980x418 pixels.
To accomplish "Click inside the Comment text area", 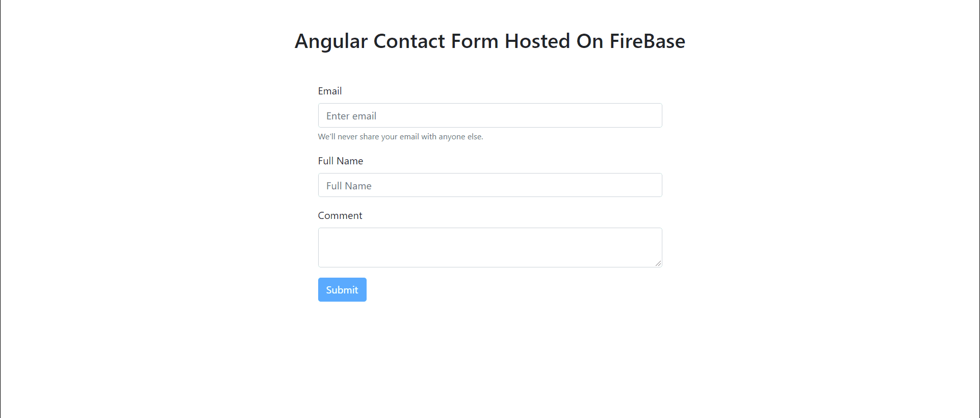I will (x=489, y=247).
